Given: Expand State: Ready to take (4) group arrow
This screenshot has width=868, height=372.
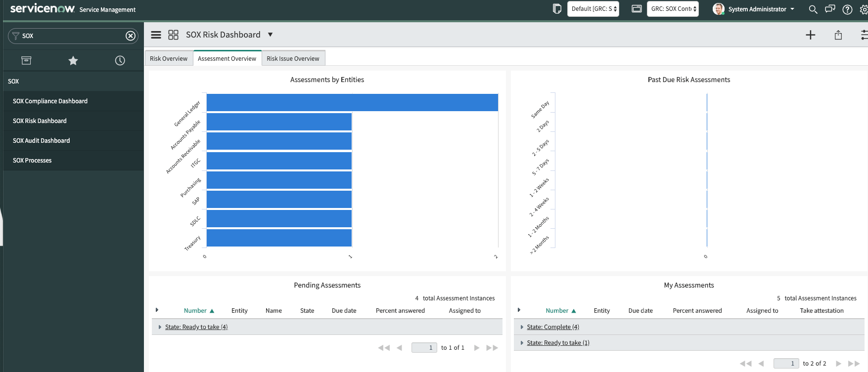Looking at the screenshot, I should click(160, 327).
